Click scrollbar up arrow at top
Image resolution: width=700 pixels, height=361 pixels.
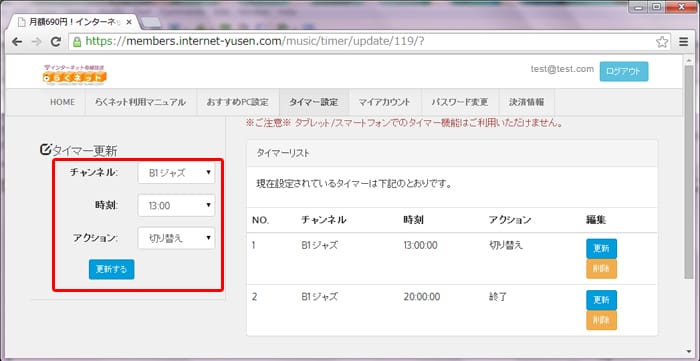coord(689,59)
